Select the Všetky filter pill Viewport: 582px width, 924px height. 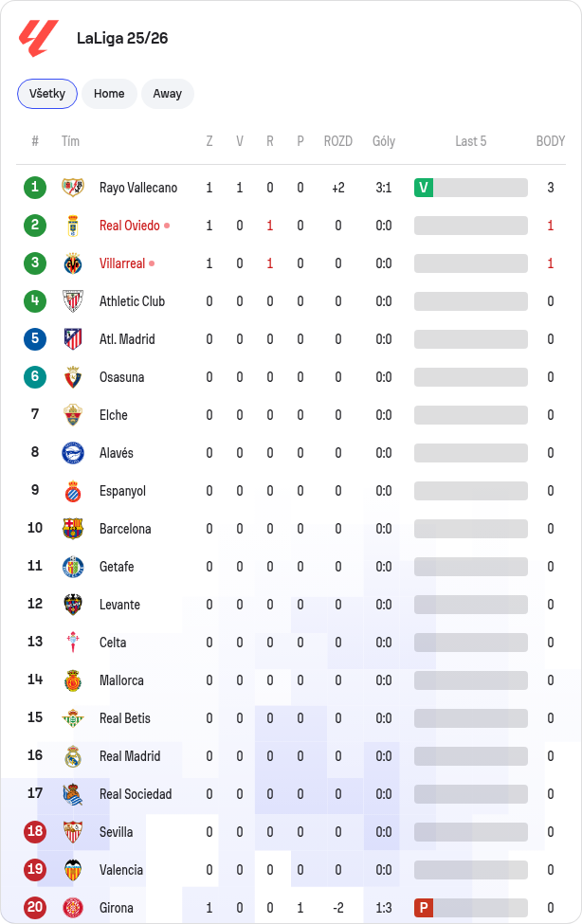pos(47,94)
